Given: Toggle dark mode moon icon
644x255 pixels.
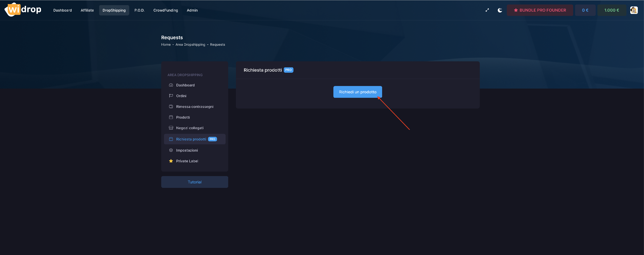Looking at the screenshot, I should [500, 10].
